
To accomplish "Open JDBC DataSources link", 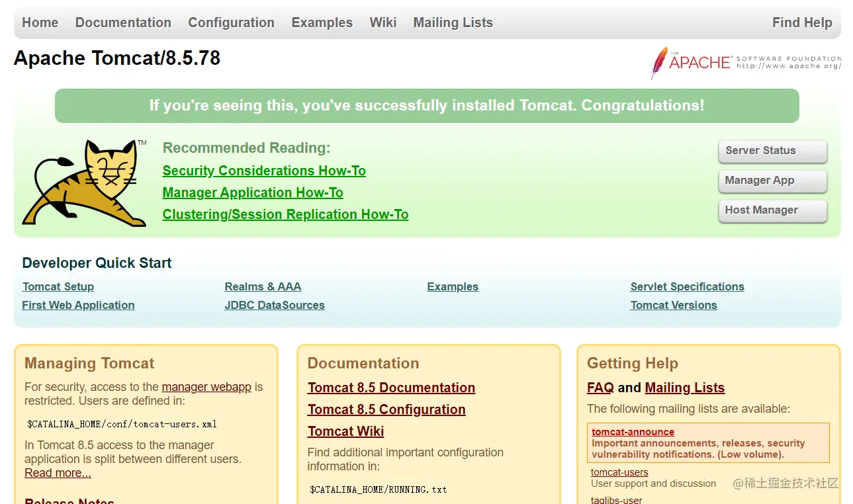I will [x=275, y=305].
